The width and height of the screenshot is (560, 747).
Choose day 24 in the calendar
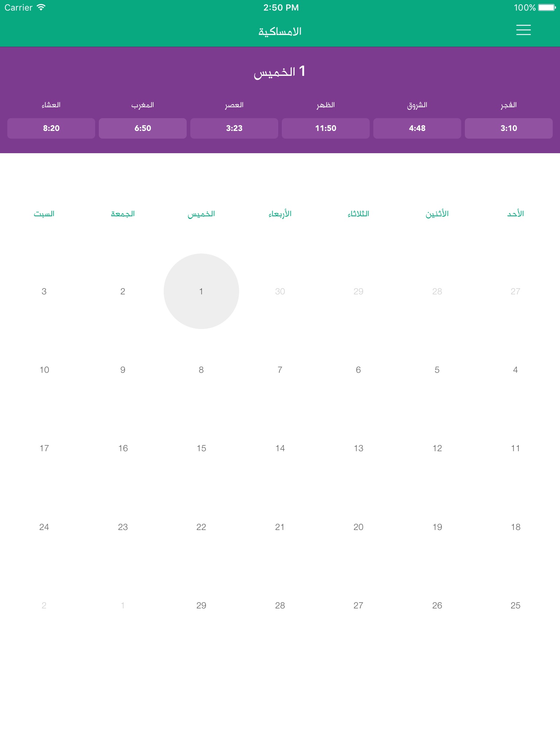pos(44,527)
